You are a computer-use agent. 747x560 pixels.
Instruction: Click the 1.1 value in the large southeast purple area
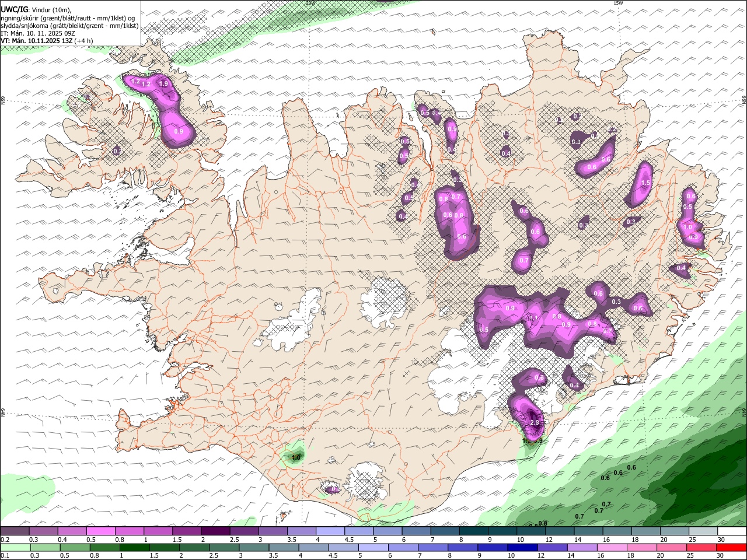532,318
